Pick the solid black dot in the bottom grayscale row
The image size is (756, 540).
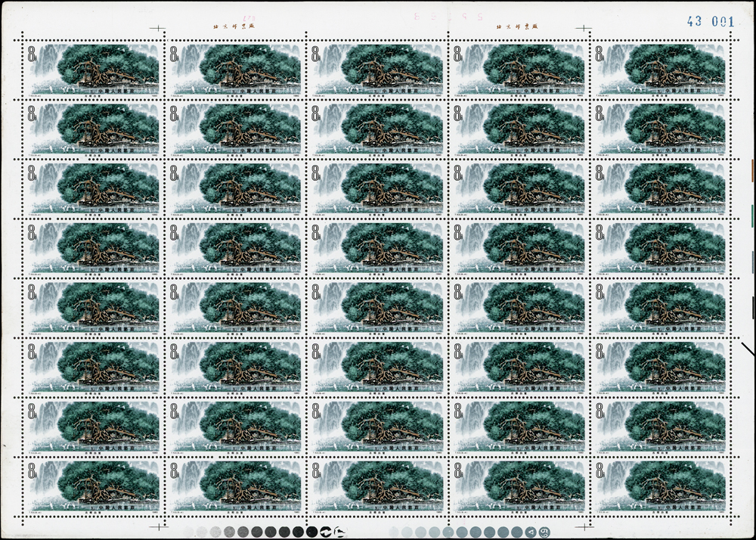(x=311, y=532)
